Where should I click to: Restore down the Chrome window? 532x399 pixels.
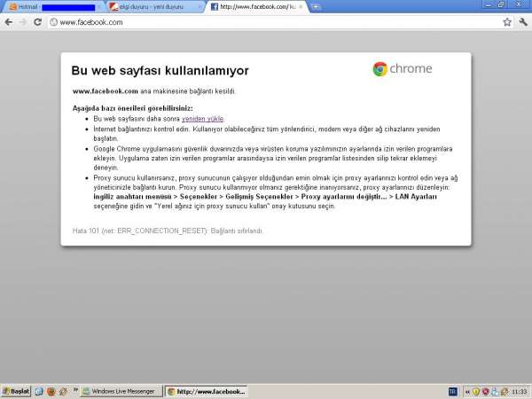[x=502, y=4]
